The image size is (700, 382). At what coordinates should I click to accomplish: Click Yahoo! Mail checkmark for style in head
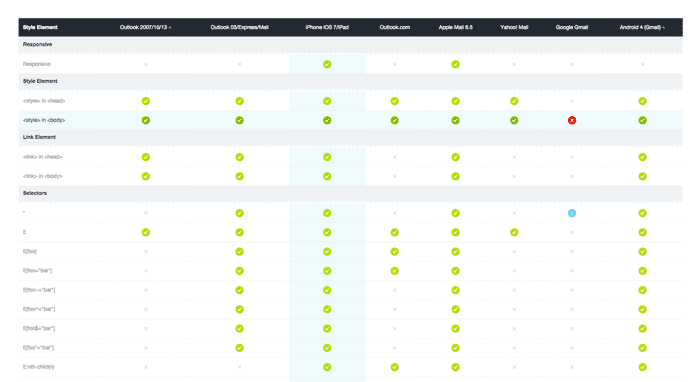tap(514, 101)
